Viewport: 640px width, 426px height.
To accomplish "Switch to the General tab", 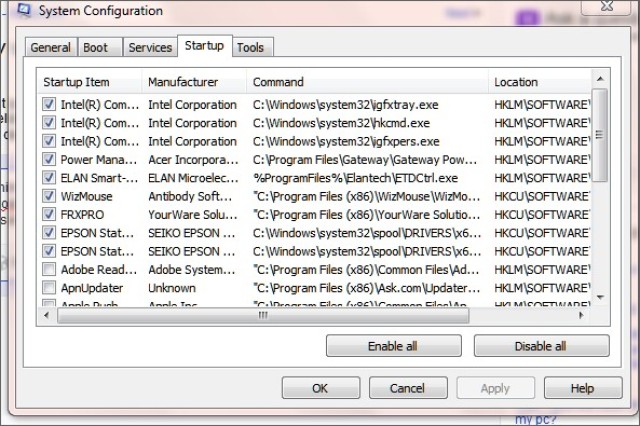I will [51, 47].
